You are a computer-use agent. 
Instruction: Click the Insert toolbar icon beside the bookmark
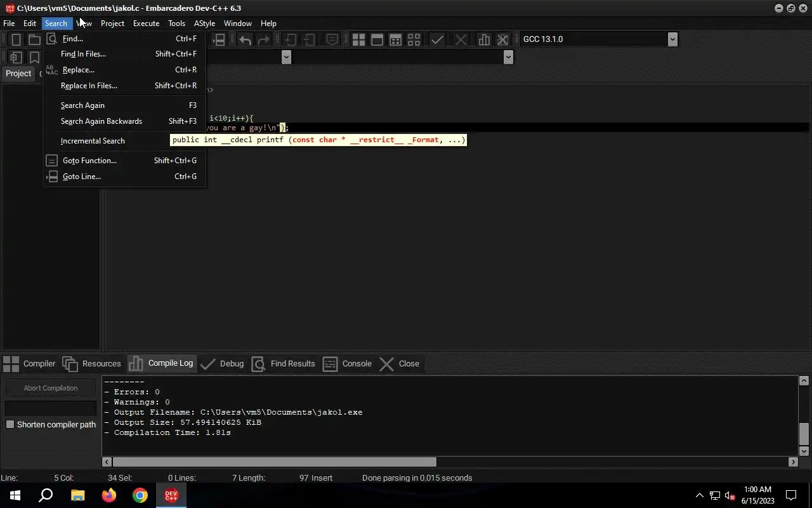pos(16,57)
